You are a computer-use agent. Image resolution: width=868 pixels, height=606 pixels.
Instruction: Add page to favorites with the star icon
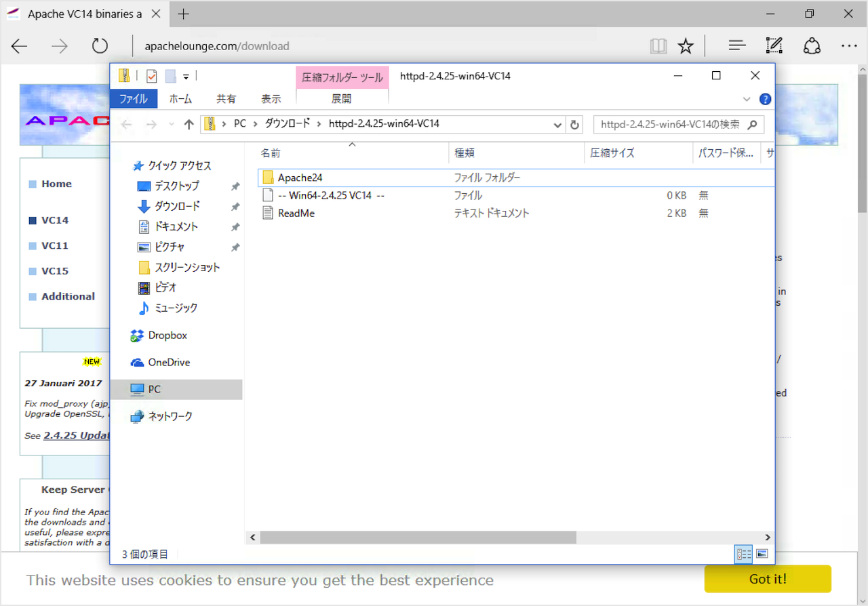(x=686, y=45)
